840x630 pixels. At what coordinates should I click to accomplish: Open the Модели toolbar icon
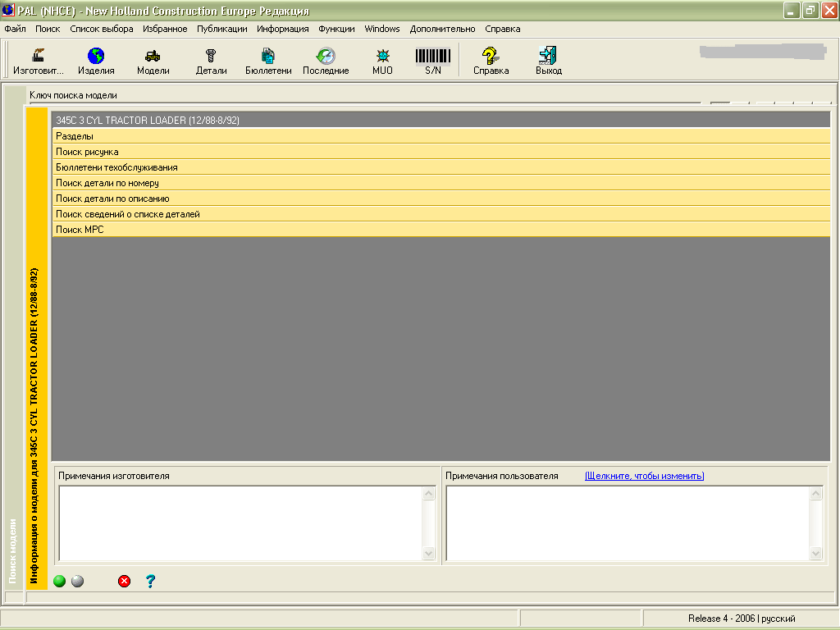tap(153, 61)
